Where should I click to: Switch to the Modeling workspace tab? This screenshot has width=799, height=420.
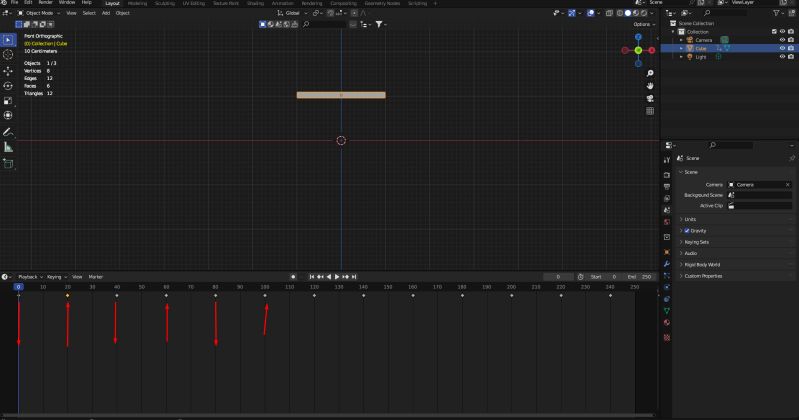(x=137, y=3)
